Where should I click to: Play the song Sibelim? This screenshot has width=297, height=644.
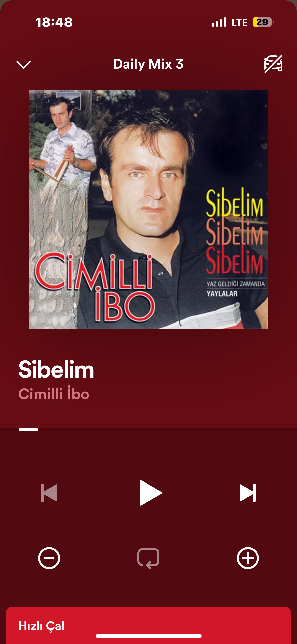click(x=150, y=493)
